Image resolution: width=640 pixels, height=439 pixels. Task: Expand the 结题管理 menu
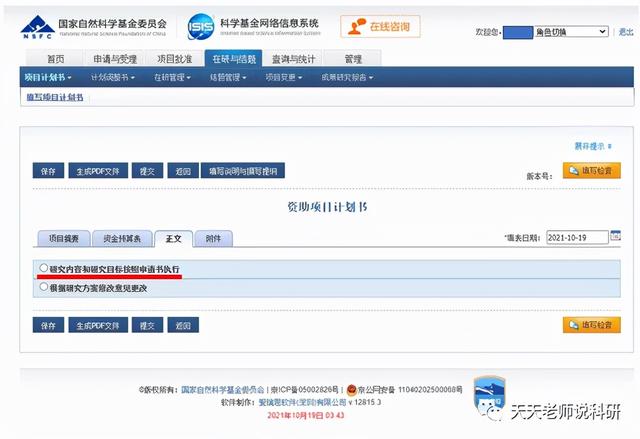click(x=228, y=77)
